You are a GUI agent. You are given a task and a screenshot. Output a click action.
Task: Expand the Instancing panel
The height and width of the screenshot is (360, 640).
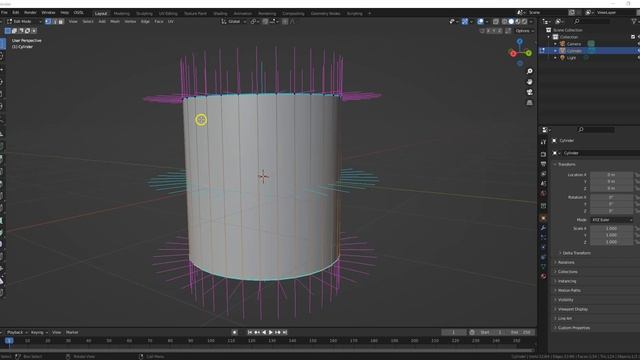coord(567,281)
